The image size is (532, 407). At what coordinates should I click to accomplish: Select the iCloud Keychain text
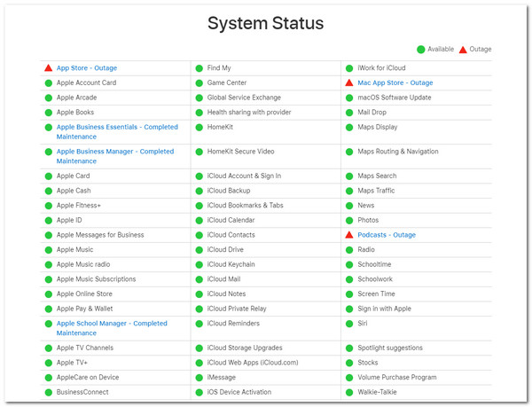point(231,264)
